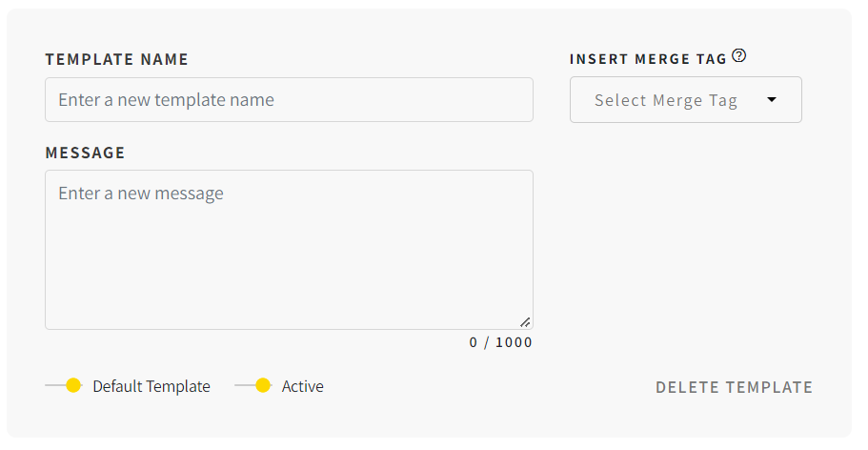Click the 'Select Merge Tag' placeholder text
Screen dimensions: 868x450
pos(666,100)
